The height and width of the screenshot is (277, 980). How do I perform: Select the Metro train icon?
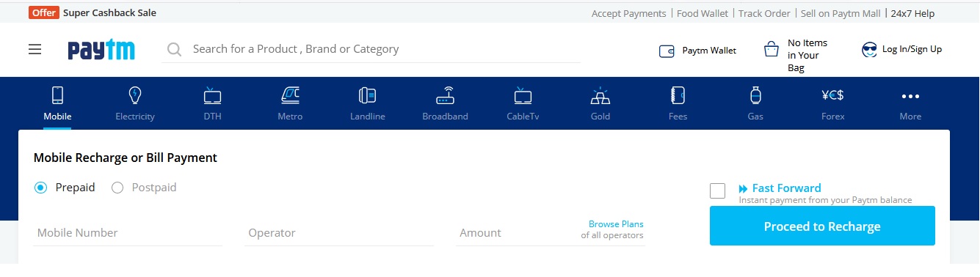290,95
